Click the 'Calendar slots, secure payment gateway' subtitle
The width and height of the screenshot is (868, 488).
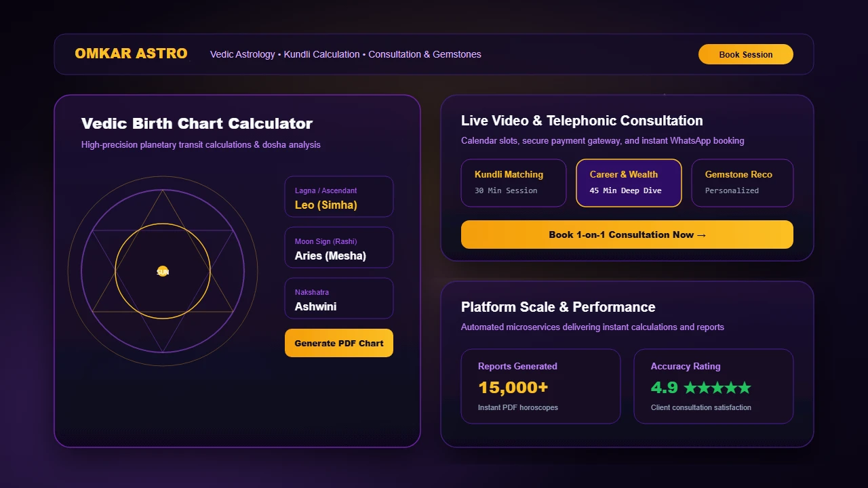click(x=603, y=141)
